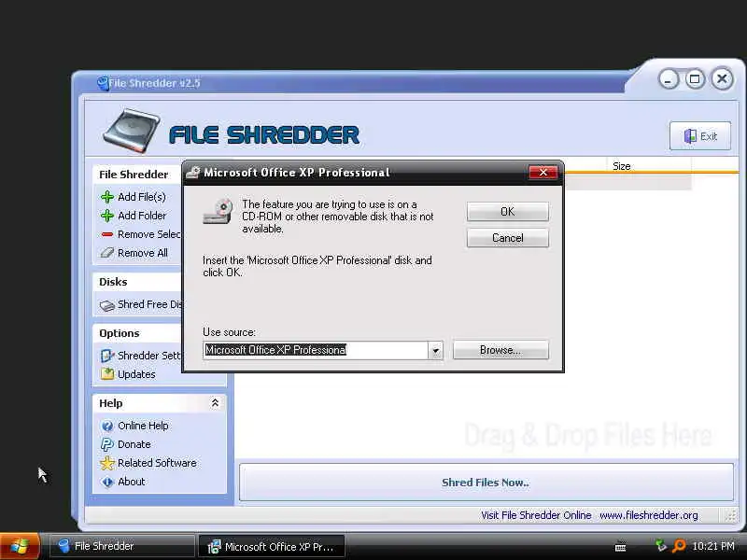Image resolution: width=747 pixels, height=560 pixels.
Task: Open the Updates option text
Action: click(136, 374)
